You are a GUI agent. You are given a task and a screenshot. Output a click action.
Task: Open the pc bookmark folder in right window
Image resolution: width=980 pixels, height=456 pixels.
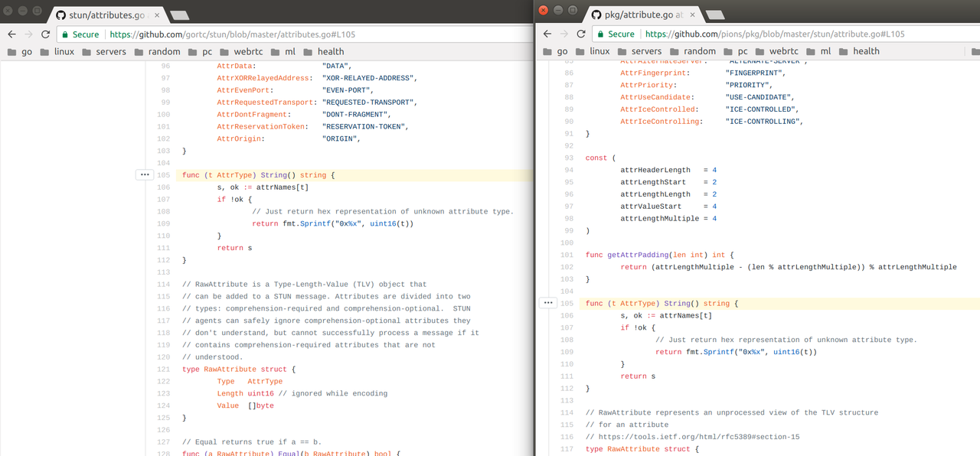click(x=736, y=51)
